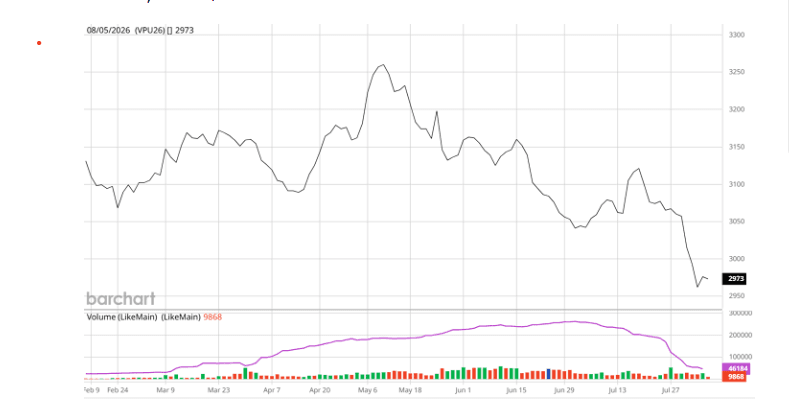Click the Jun 1 date label
Screen dimensions: 789x399
(x=463, y=390)
